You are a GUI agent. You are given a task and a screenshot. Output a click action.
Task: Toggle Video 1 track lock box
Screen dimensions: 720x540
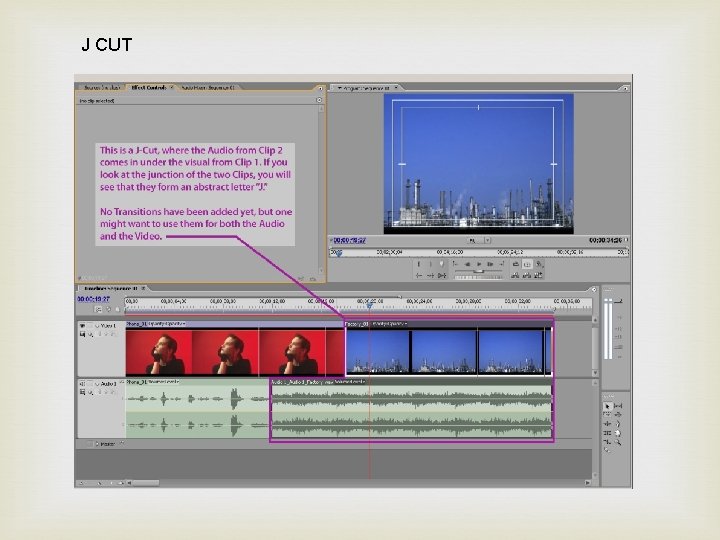coord(90,326)
